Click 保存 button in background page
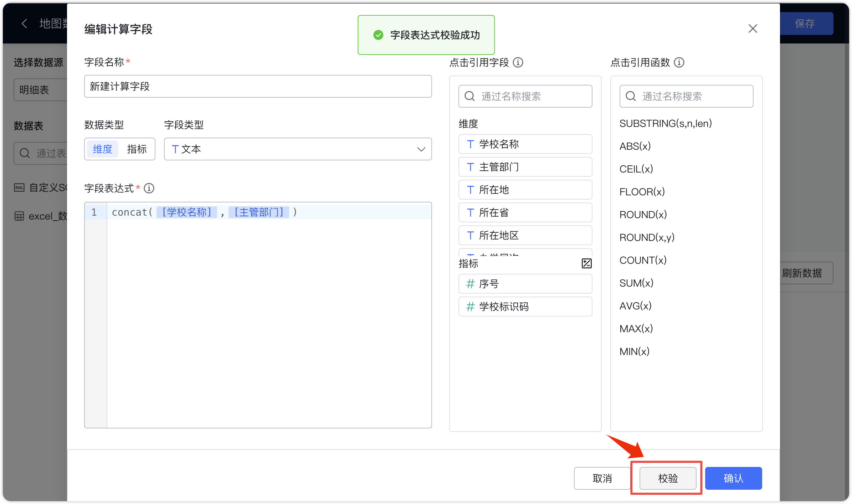 pyautogui.click(x=806, y=24)
